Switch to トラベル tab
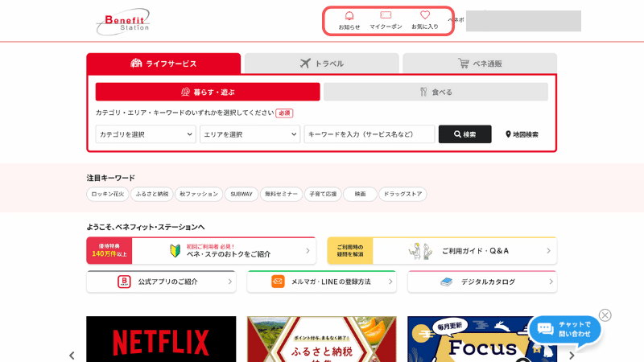644x362 pixels. pos(321,64)
